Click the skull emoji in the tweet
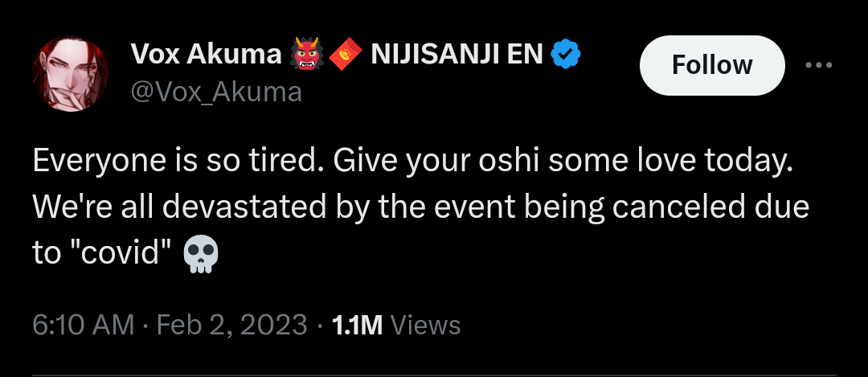 click(x=201, y=255)
